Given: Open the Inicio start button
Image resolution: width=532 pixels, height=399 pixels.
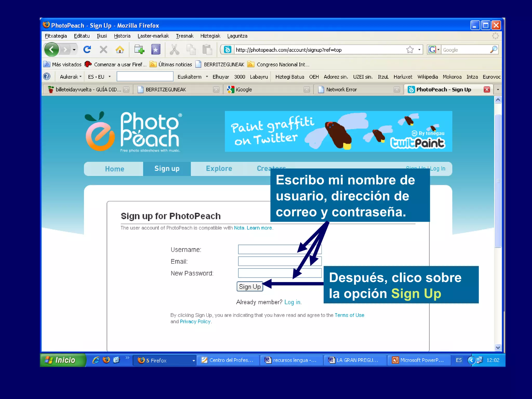Looking at the screenshot, I should pyautogui.click(x=63, y=360).
